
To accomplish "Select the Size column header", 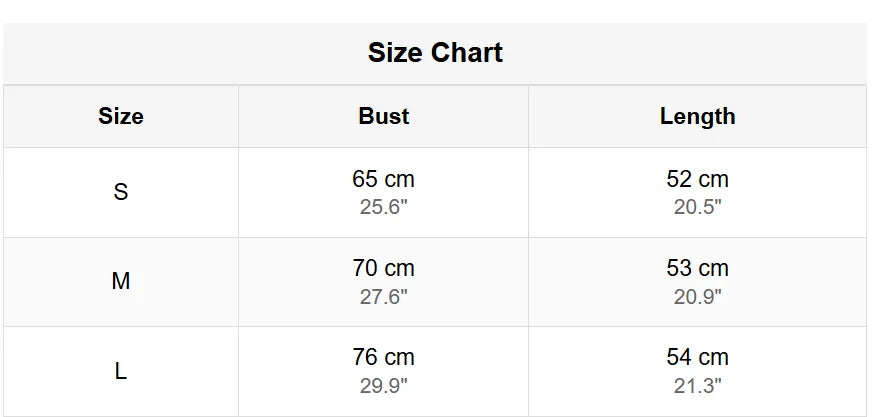I will point(121,116).
